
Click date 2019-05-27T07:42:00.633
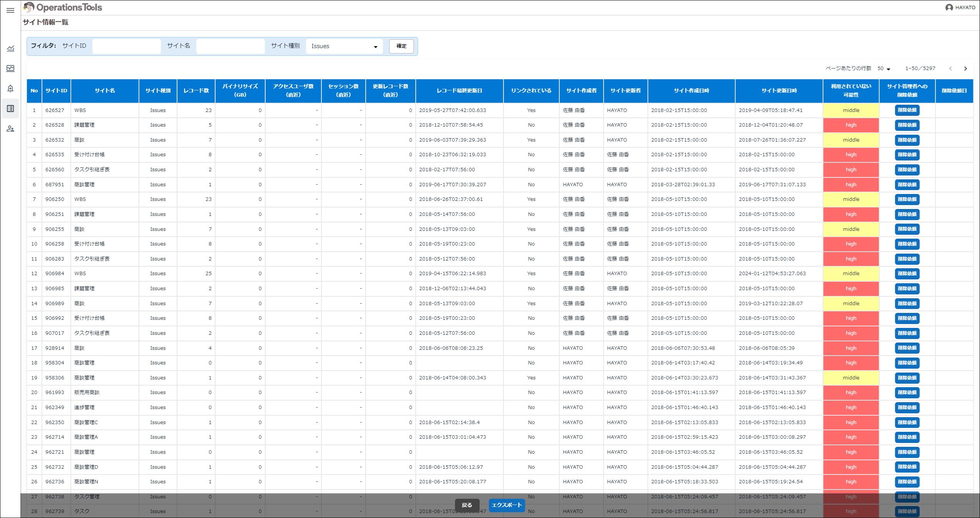click(453, 110)
